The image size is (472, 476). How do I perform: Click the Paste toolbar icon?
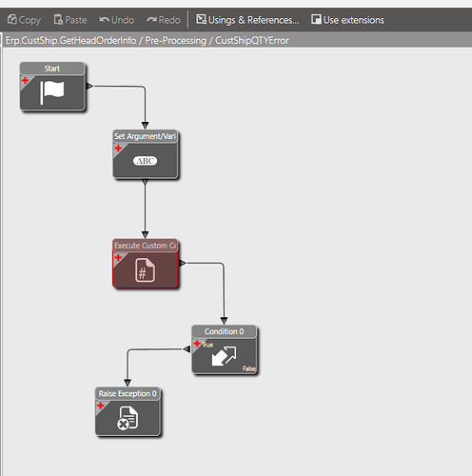[58, 20]
